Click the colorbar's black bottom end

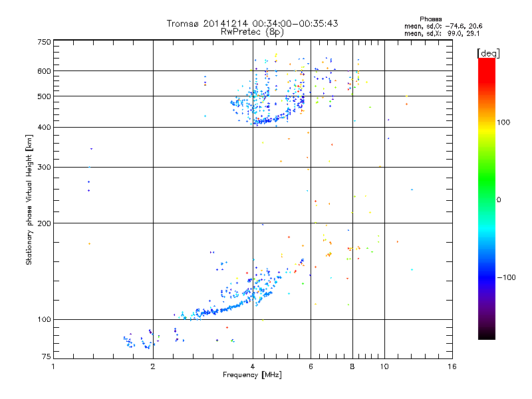coord(487,336)
